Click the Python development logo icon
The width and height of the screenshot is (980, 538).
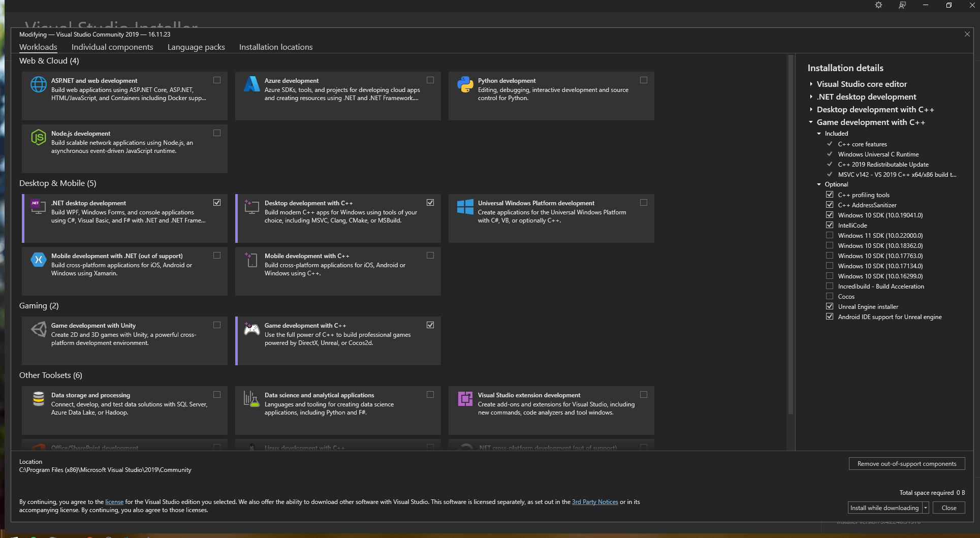(465, 84)
